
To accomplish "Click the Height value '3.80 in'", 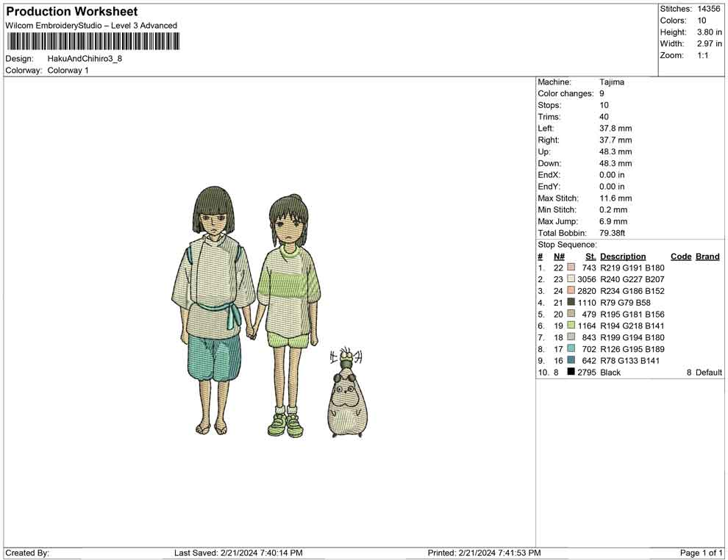I will pyautogui.click(x=710, y=32).
